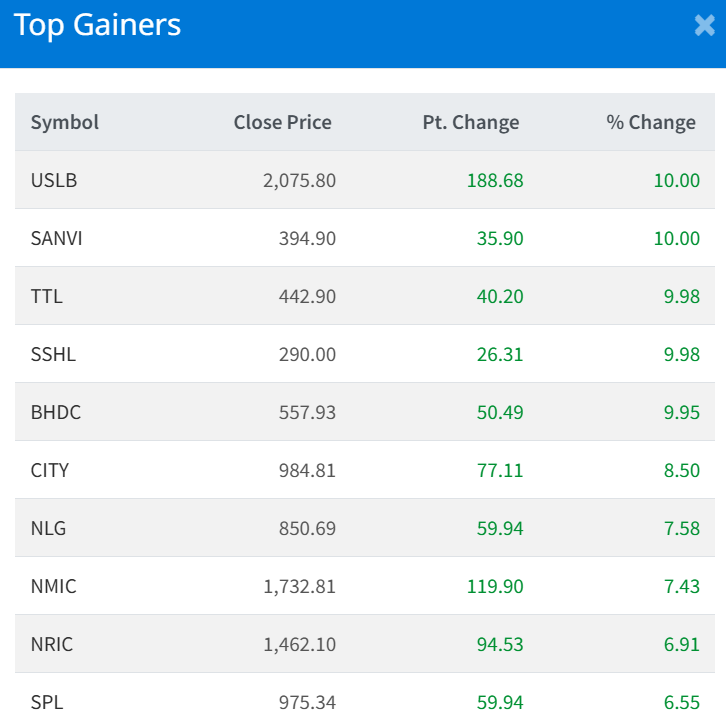Click the NLG symbol
Viewport: 726px width, 719px height.
point(48,529)
